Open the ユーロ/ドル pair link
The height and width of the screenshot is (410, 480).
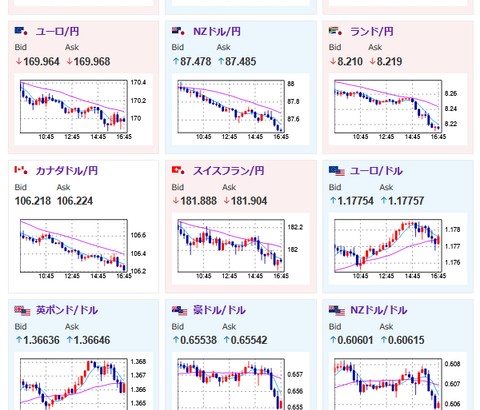point(376,171)
